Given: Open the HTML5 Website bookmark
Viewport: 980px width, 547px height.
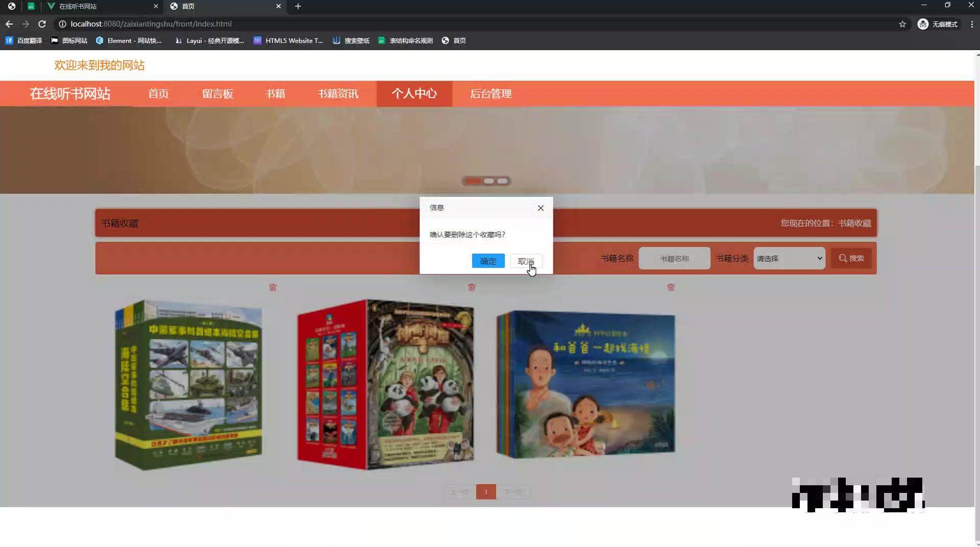Looking at the screenshot, I should click(288, 40).
